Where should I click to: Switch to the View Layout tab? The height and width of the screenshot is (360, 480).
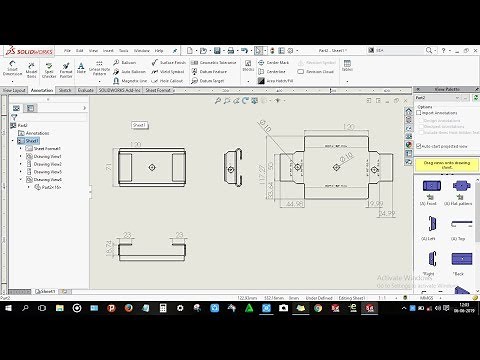click(14, 90)
